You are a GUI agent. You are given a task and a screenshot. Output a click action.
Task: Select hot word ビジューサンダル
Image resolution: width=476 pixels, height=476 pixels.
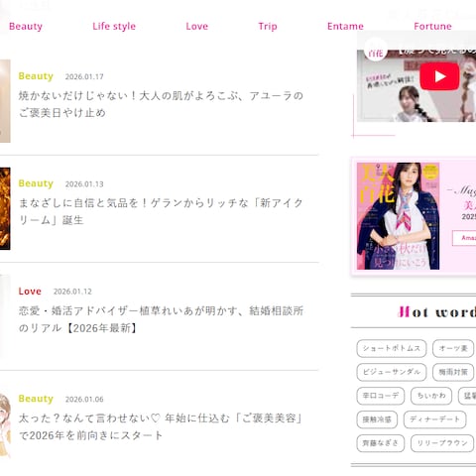[392, 372]
